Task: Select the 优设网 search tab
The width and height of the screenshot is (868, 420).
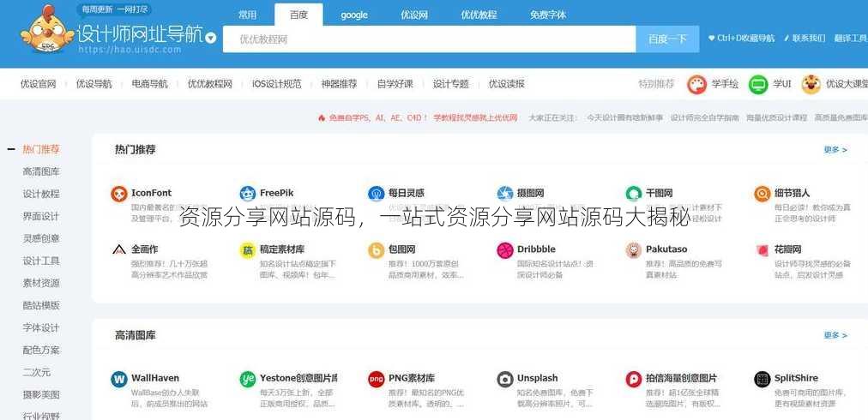Action: (414, 15)
